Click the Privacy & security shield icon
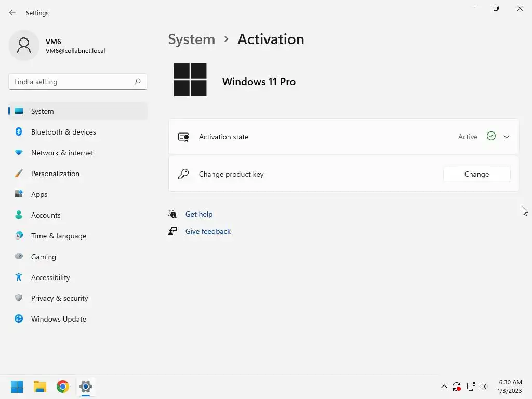Image resolution: width=532 pixels, height=399 pixels. [x=19, y=298]
